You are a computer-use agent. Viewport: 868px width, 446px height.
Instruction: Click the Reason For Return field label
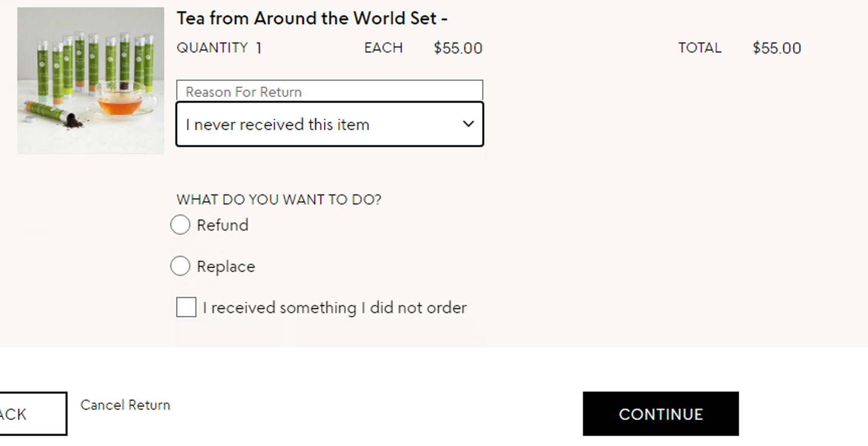[x=244, y=92]
